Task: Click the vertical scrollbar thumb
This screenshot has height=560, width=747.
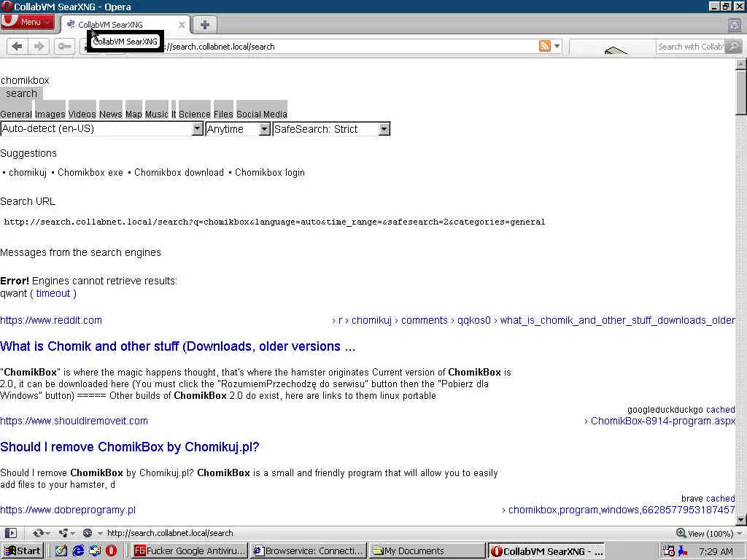Action: (x=741, y=92)
